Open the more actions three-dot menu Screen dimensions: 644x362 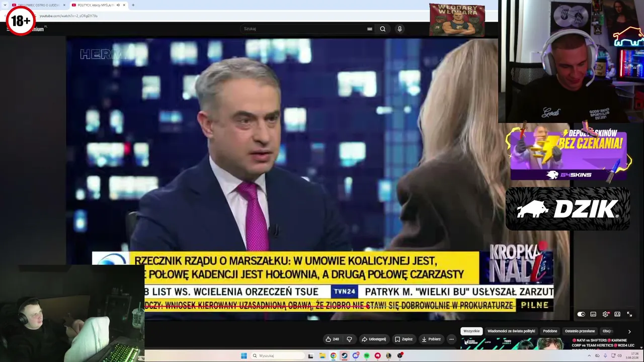click(451, 339)
